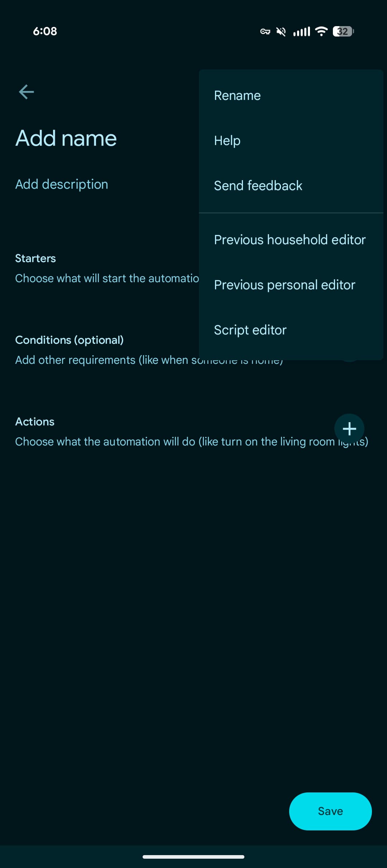Image resolution: width=387 pixels, height=868 pixels.
Task: Tap the battery indicator showing 32
Action: coord(342,32)
